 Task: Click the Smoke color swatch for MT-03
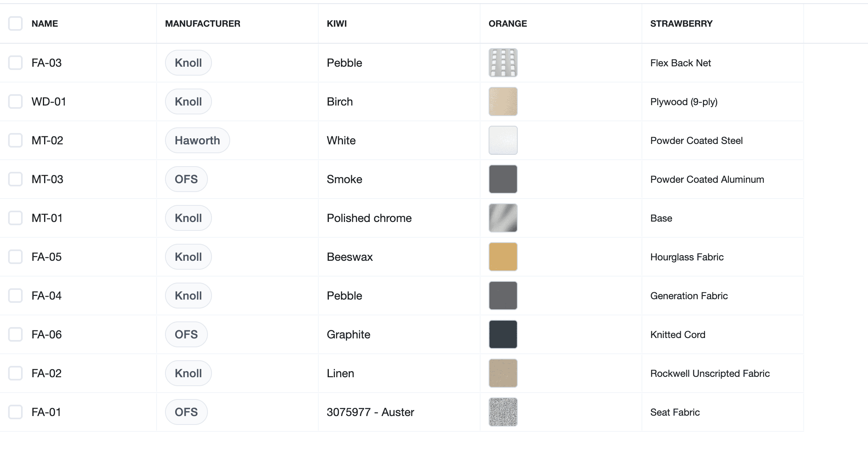click(503, 179)
